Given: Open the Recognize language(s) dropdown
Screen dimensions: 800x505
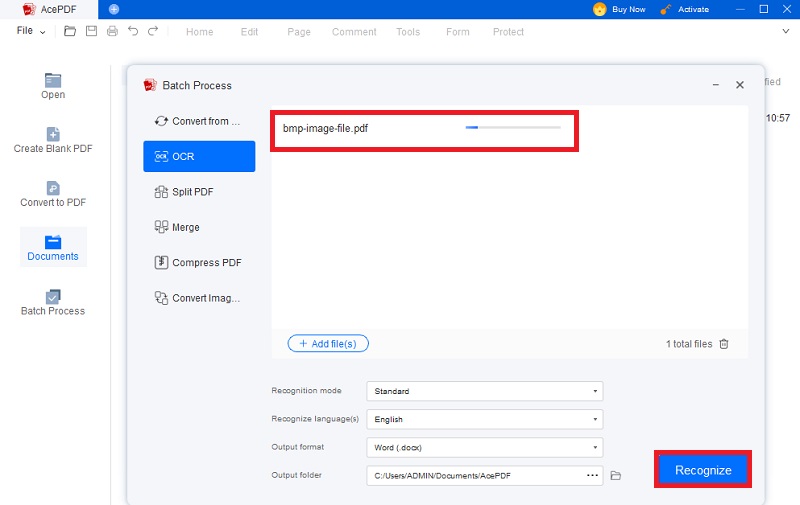Looking at the screenshot, I should [485, 419].
